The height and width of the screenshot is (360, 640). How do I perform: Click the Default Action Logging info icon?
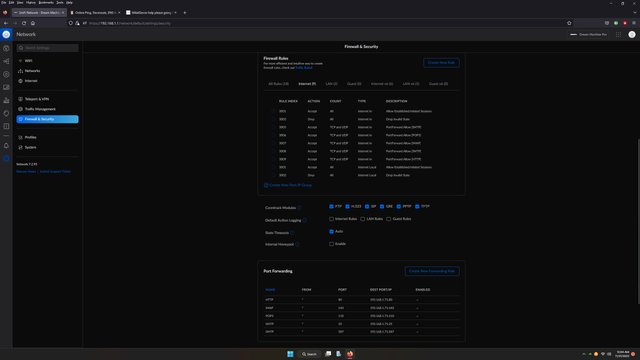coord(304,220)
